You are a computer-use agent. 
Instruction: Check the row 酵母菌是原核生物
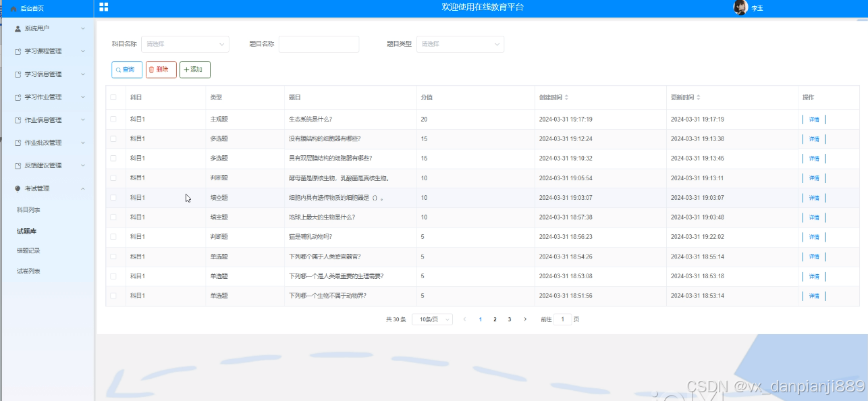pyautogui.click(x=113, y=178)
